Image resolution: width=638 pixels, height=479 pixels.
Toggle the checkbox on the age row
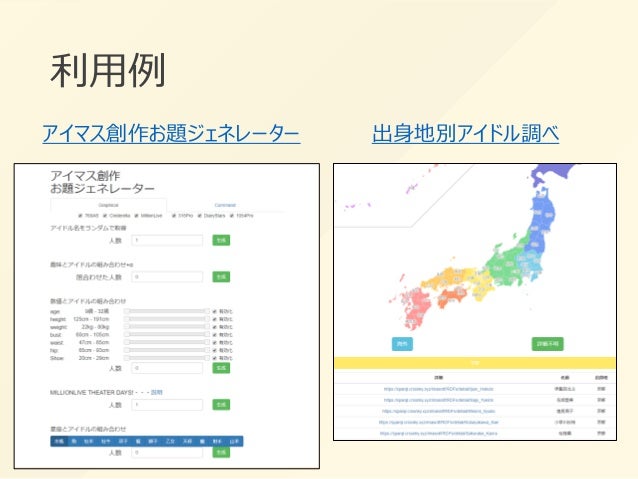pos(214,311)
